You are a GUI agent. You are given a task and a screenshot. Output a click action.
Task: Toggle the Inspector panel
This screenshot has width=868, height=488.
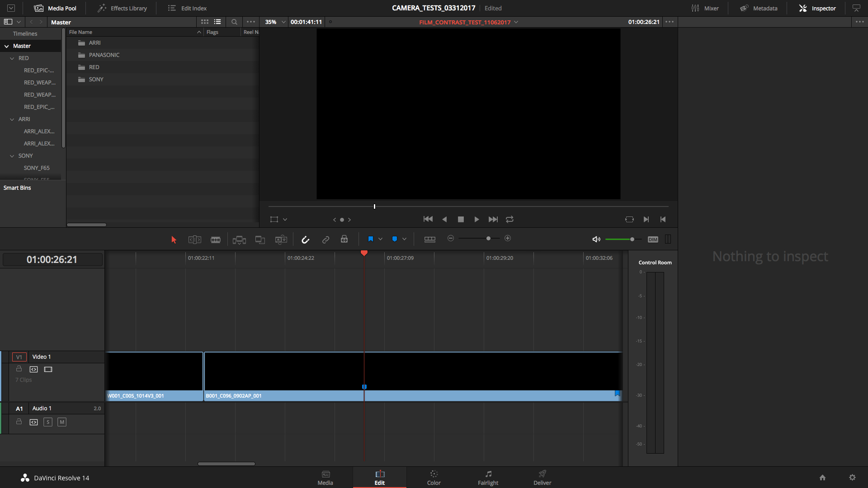817,8
